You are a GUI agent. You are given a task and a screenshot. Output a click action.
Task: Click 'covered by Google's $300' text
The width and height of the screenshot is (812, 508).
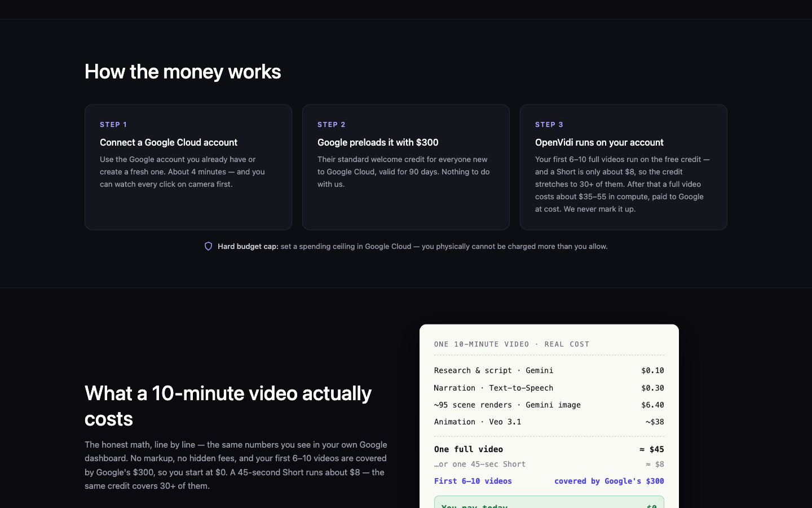click(x=609, y=481)
